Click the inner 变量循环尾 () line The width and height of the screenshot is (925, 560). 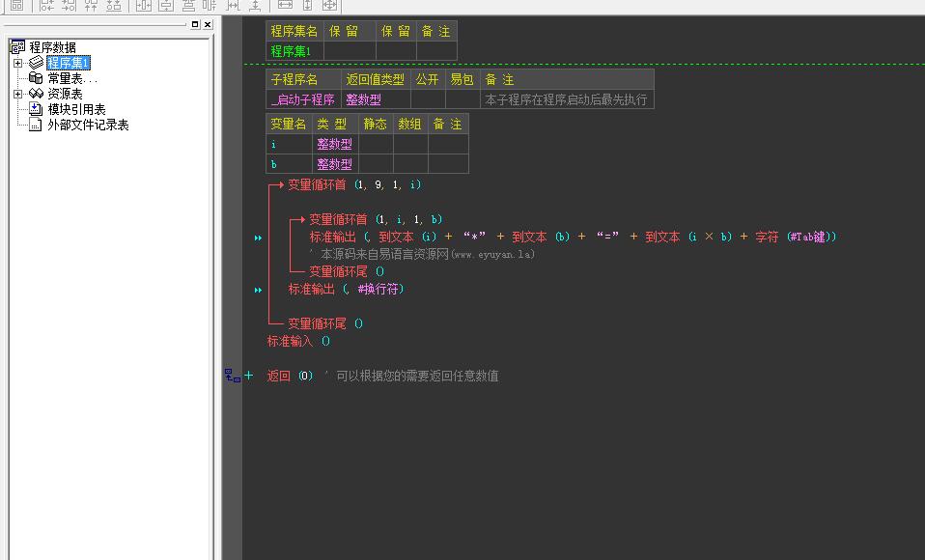[347, 271]
